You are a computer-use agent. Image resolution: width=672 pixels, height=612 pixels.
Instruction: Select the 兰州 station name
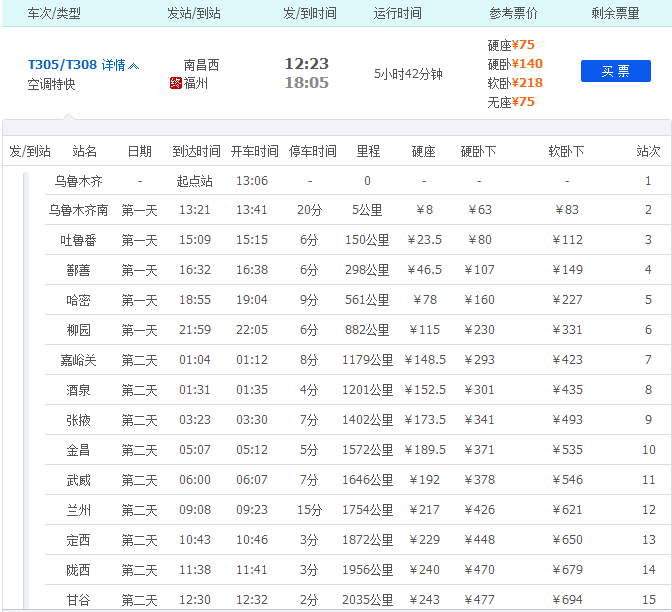[78, 510]
